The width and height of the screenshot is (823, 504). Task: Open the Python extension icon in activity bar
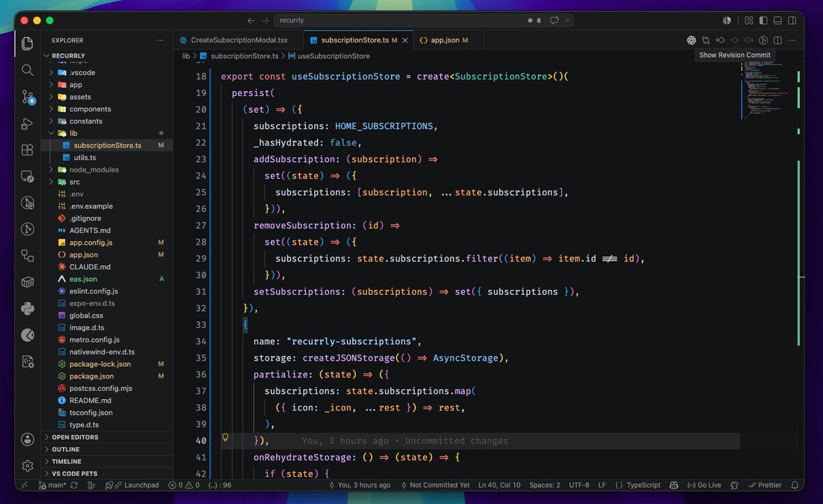[27, 309]
